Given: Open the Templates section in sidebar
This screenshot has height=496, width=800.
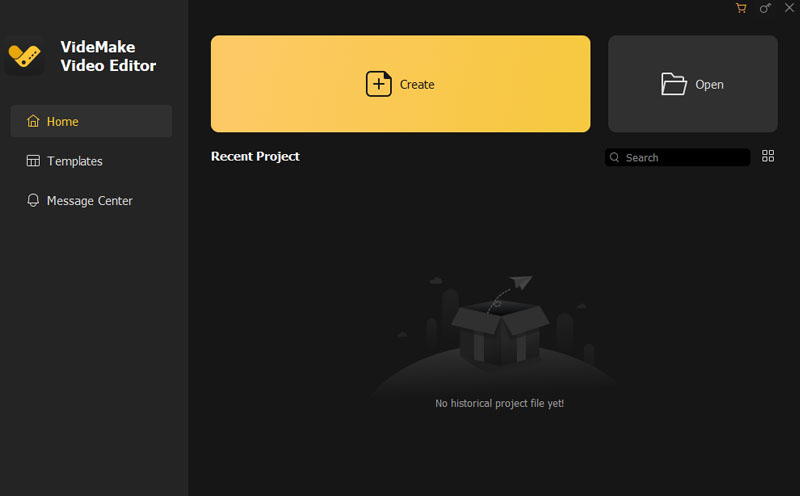Looking at the screenshot, I should (91, 161).
